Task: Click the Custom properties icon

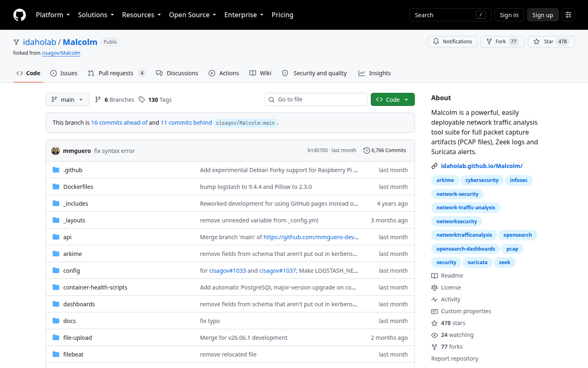Action: pyautogui.click(x=434, y=311)
